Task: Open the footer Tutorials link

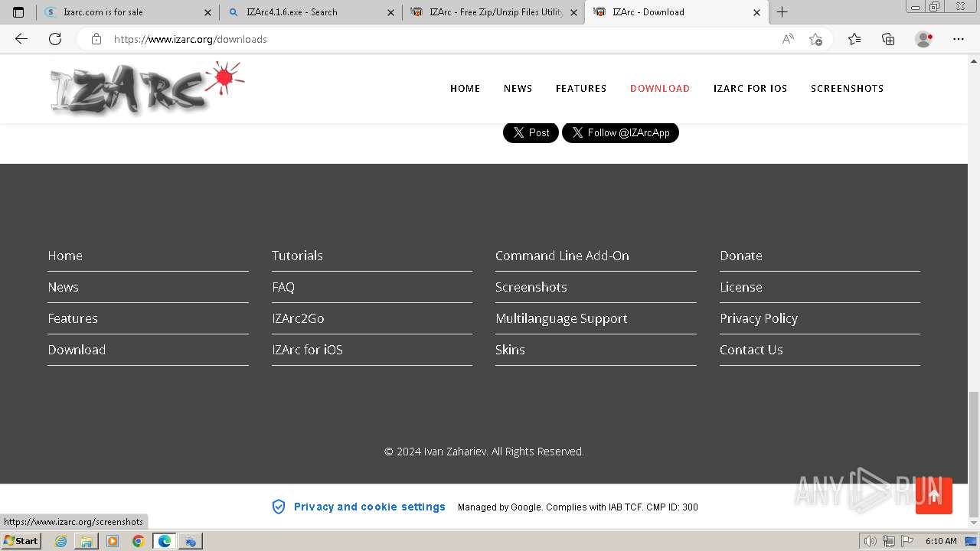Action: tap(297, 256)
